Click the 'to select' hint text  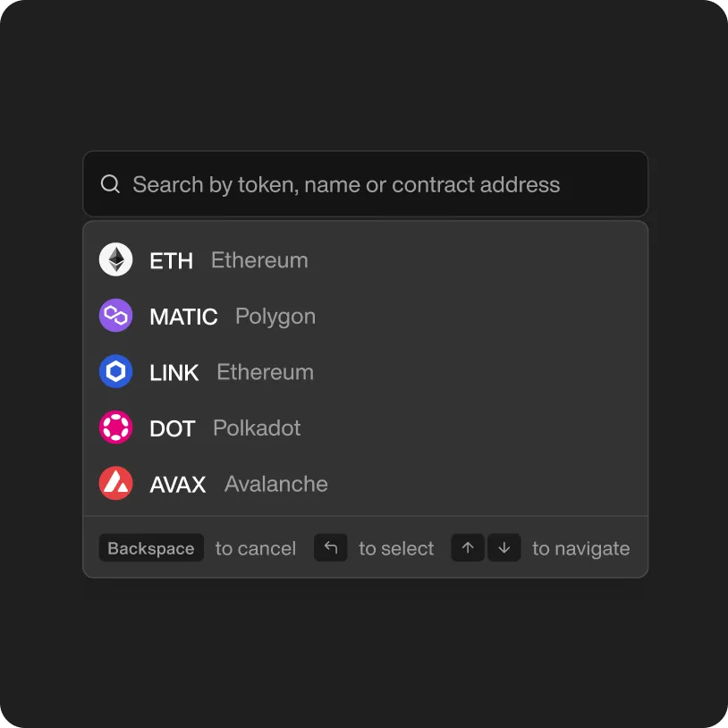[396, 547]
